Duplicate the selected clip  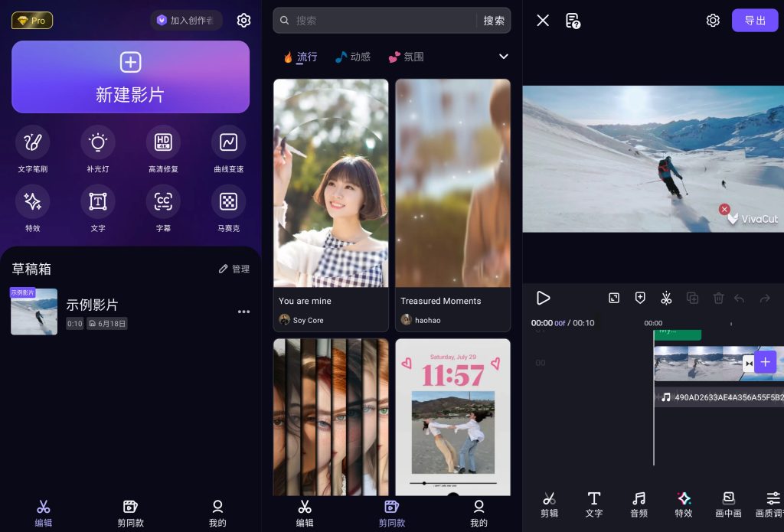692,298
